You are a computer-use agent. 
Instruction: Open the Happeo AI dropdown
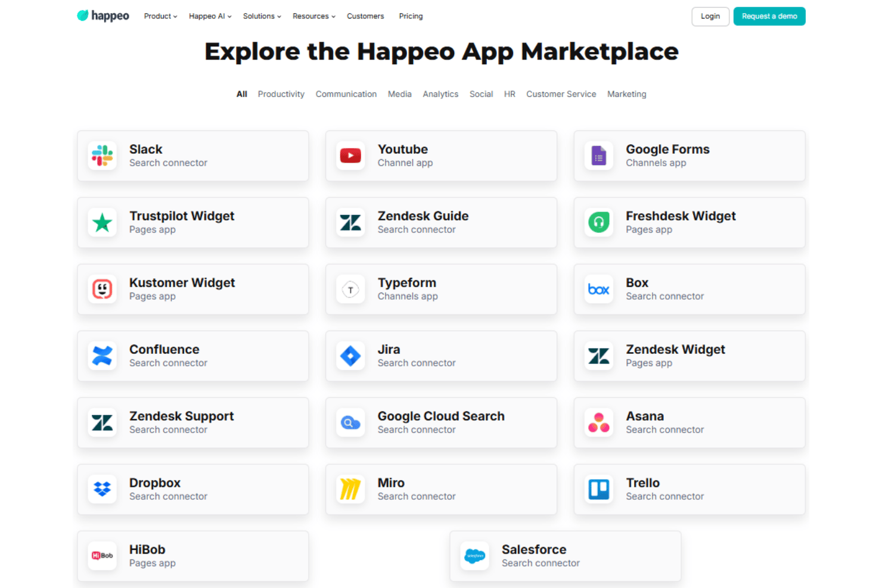click(210, 16)
